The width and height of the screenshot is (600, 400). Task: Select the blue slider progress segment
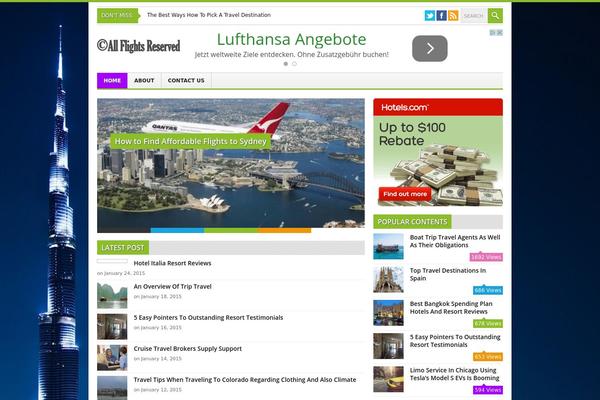(177, 230)
